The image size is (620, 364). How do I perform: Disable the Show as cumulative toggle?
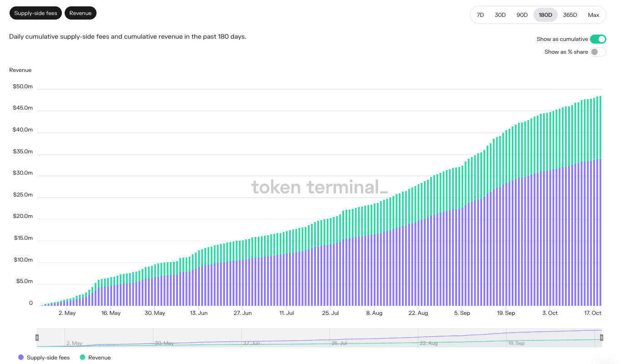[x=598, y=39]
